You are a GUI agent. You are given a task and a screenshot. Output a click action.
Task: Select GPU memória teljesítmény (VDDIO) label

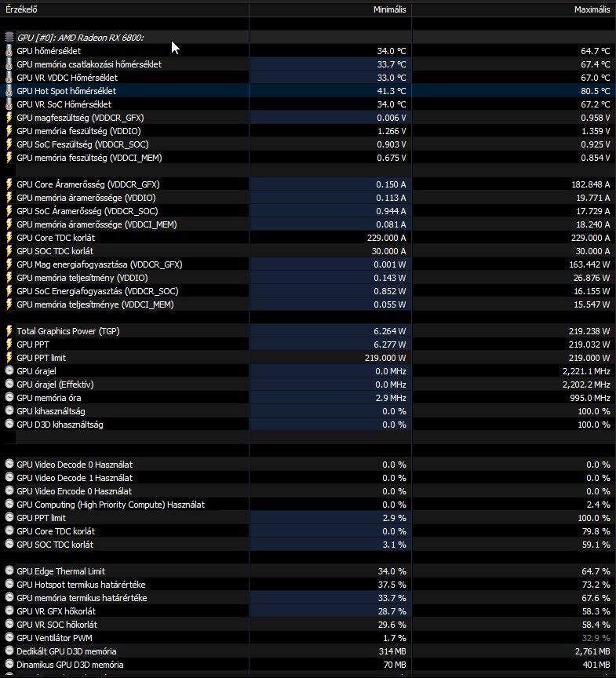[82, 278]
